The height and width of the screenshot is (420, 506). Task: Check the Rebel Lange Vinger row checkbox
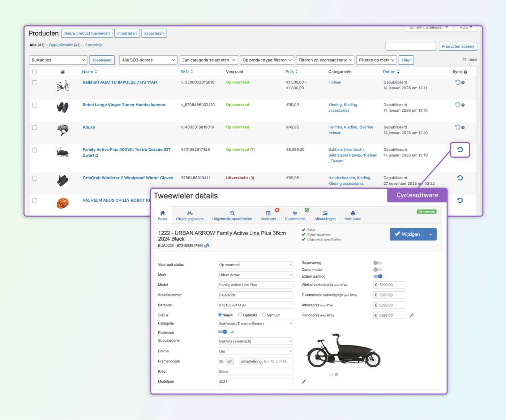coord(35,105)
